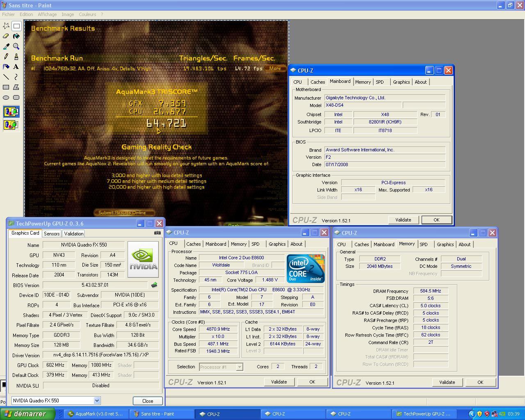Click Core Speed 4870.9 MHz value
525x420 pixels.
click(x=218, y=329)
